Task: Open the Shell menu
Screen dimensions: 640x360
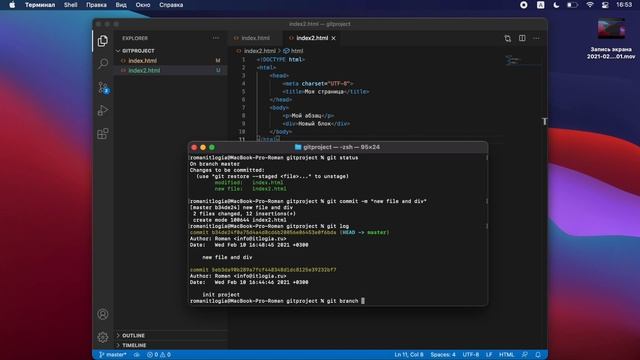Action: (70, 5)
